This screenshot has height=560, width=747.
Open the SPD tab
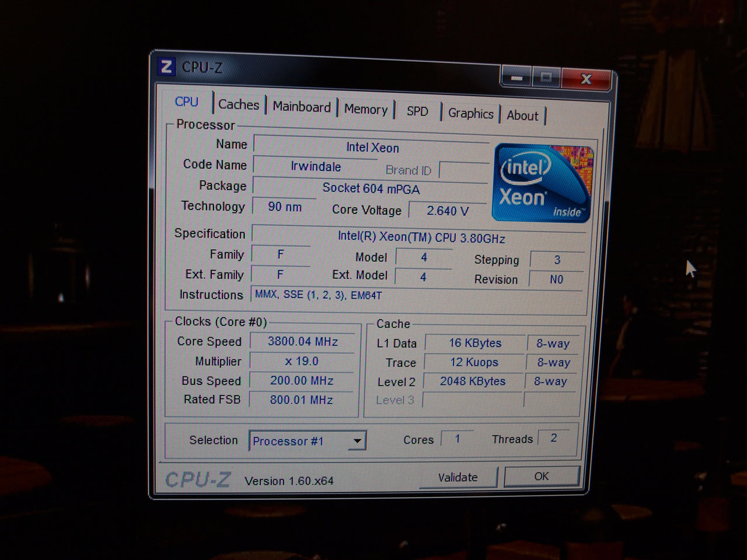click(417, 111)
